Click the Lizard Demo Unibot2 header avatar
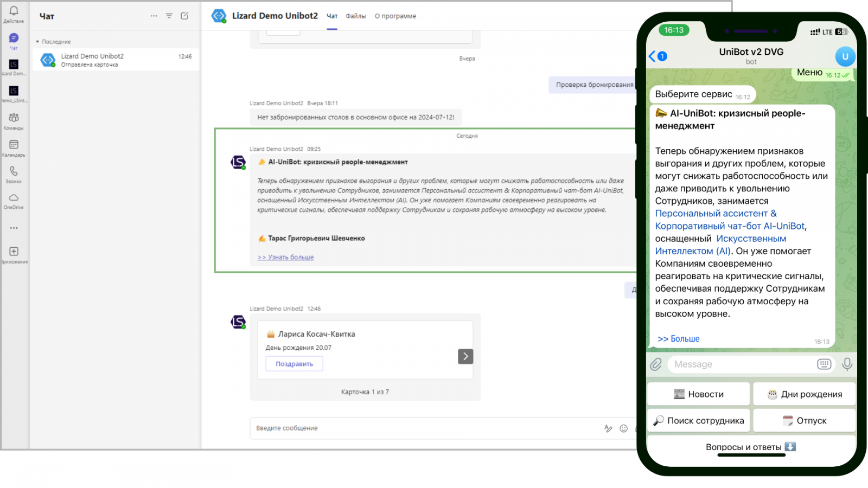This screenshot has width=868, height=488. 219,16
